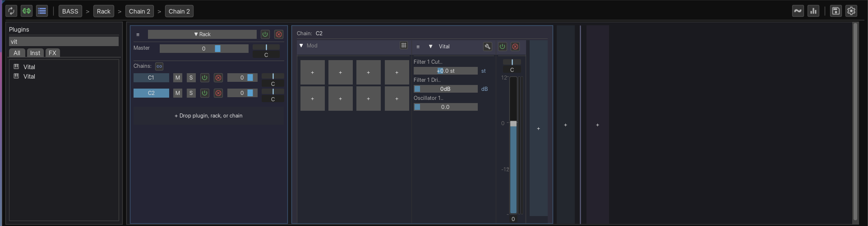
Task: Click the waveform tilde icon
Action: [x=798, y=11]
